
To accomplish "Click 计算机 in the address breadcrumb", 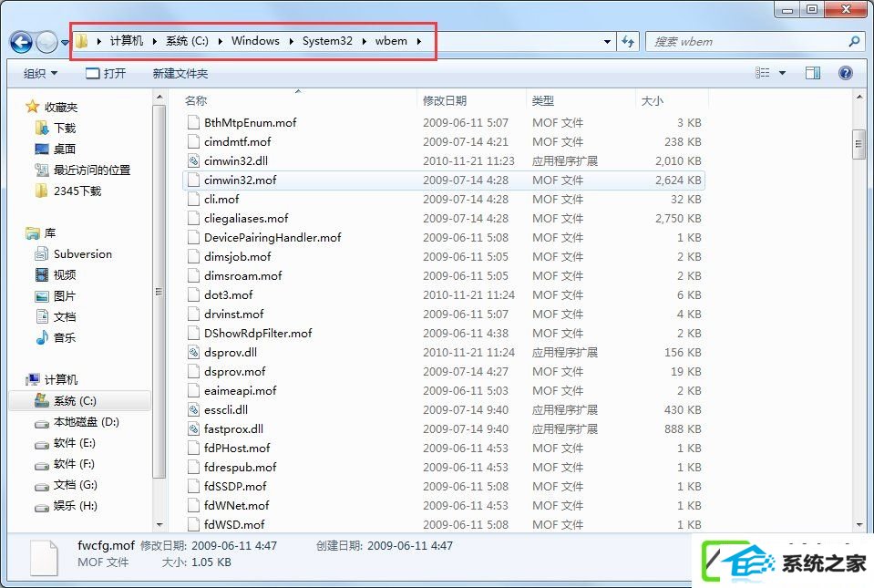I will click(127, 41).
